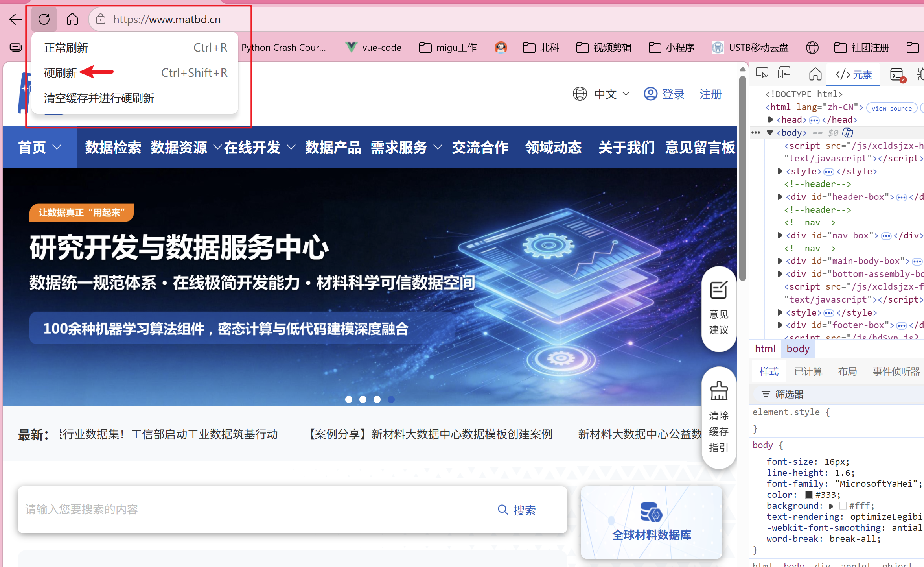Open the DevTools welcome home icon
Screen dimensions: 924x567
coord(815,74)
